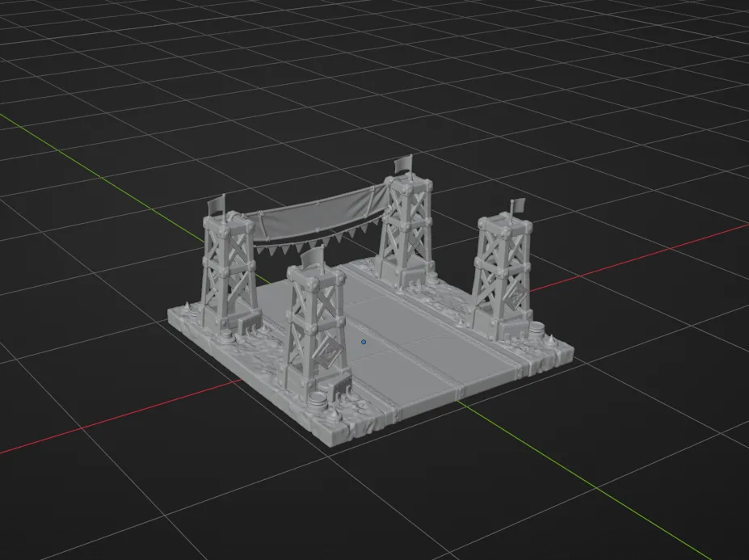Click the barrel next to the right tower
The height and width of the screenshot is (560, 749).
pos(538,330)
